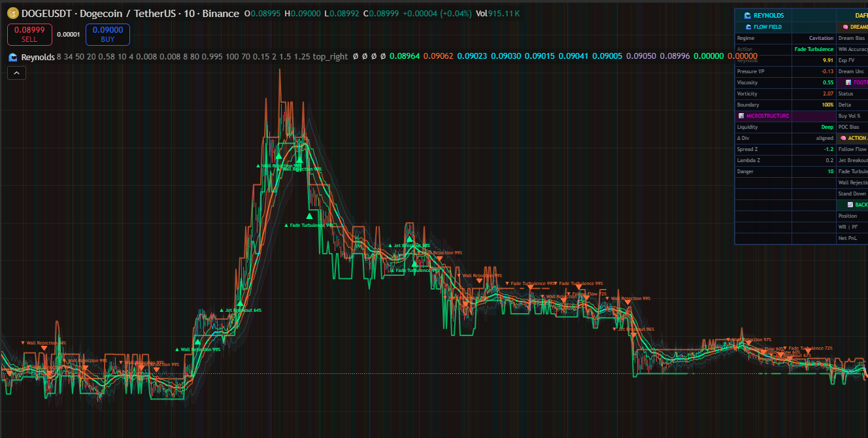The image size is (868, 438).
Task: Click the ACTION section icon in right panel
Action: 843,137
